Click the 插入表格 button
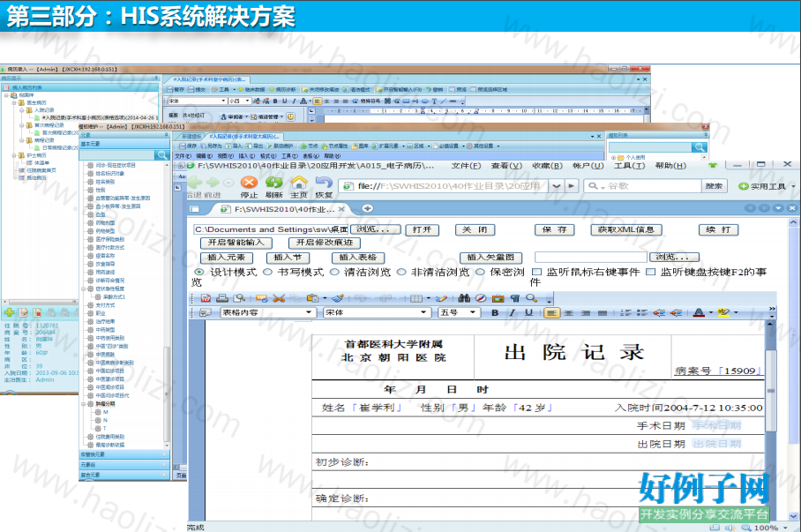 click(x=357, y=258)
